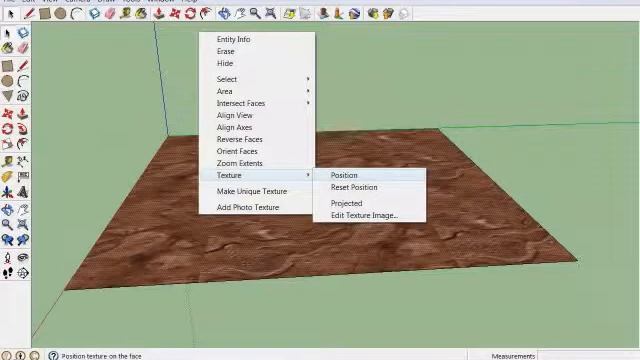The width and height of the screenshot is (640, 360).
Task: Pick the Rectangle tool in top toolbar
Action: coord(44,14)
